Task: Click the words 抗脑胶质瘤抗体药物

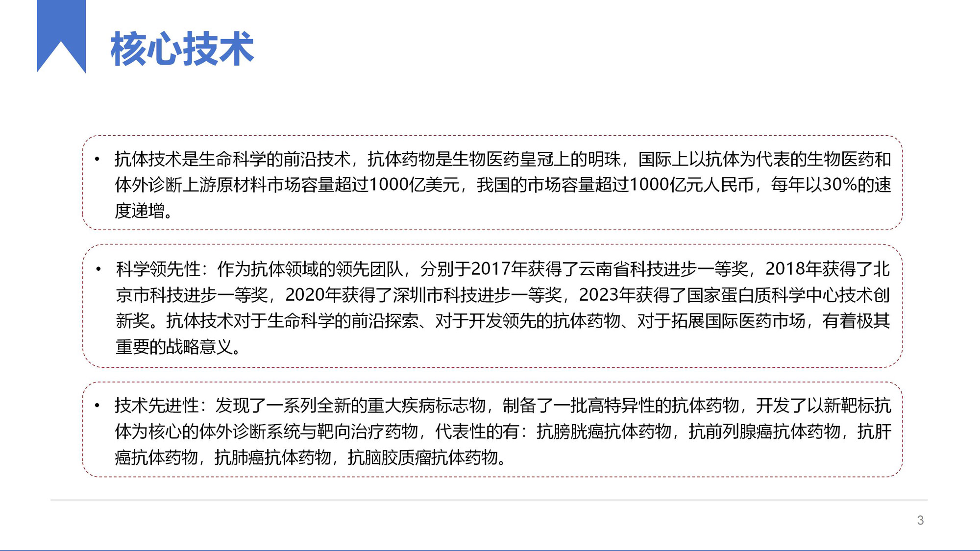Action: (423, 457)
